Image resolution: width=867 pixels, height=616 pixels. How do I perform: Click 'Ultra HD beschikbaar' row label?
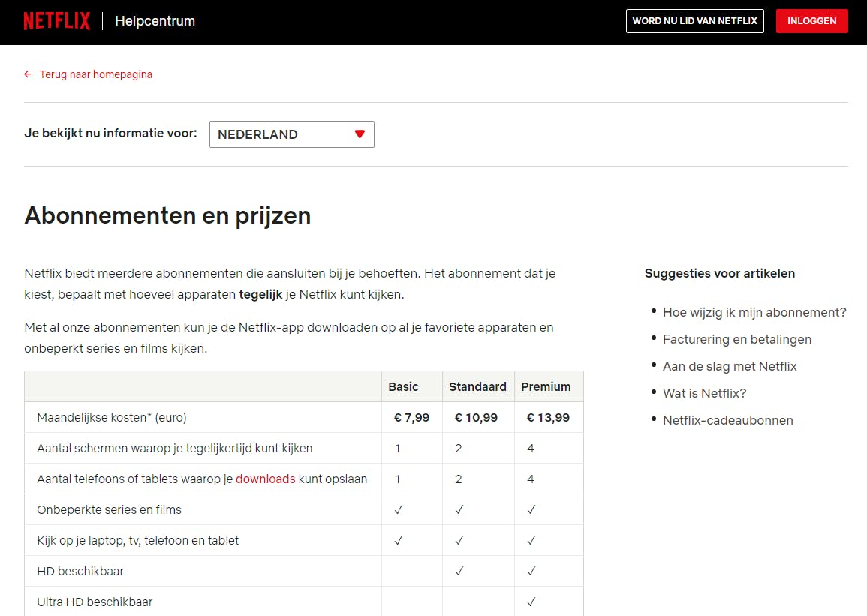click(95, 602)
